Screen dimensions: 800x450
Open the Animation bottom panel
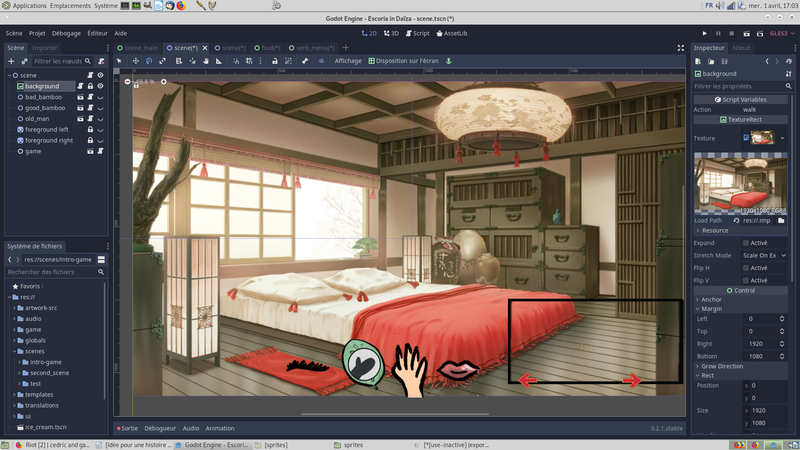[x=220, y=429]
